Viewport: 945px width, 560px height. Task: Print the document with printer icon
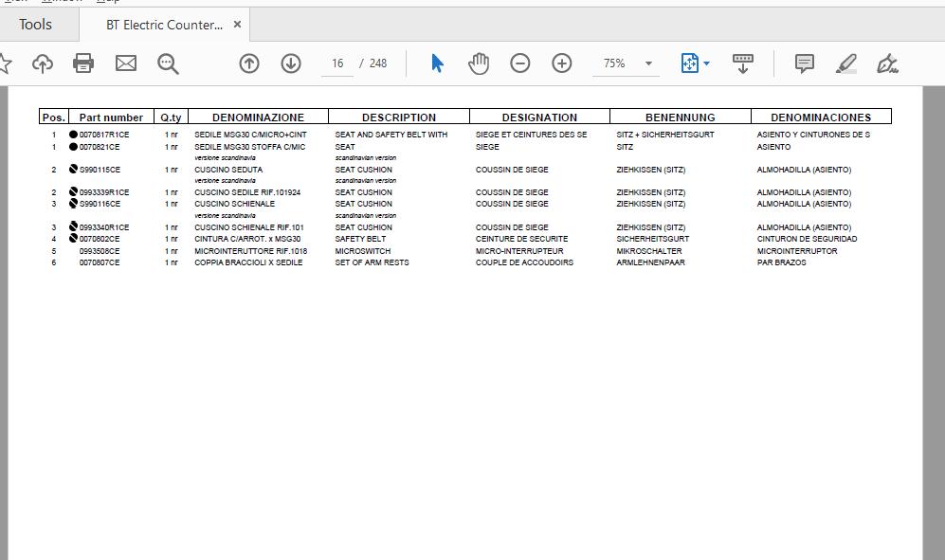click(83, 63)
